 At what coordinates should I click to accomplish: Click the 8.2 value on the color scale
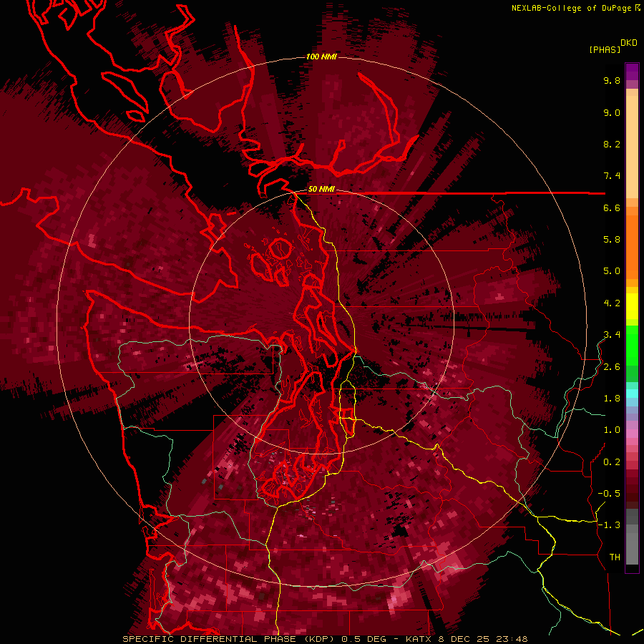(612, 144)
